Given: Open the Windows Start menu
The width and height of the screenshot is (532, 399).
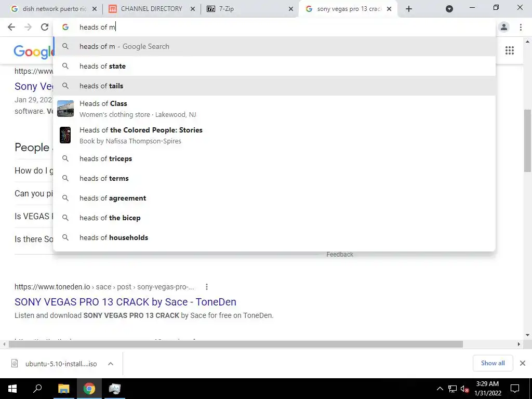Looking at the screenshot, I should pyautogui.click(x=12, y=389).
